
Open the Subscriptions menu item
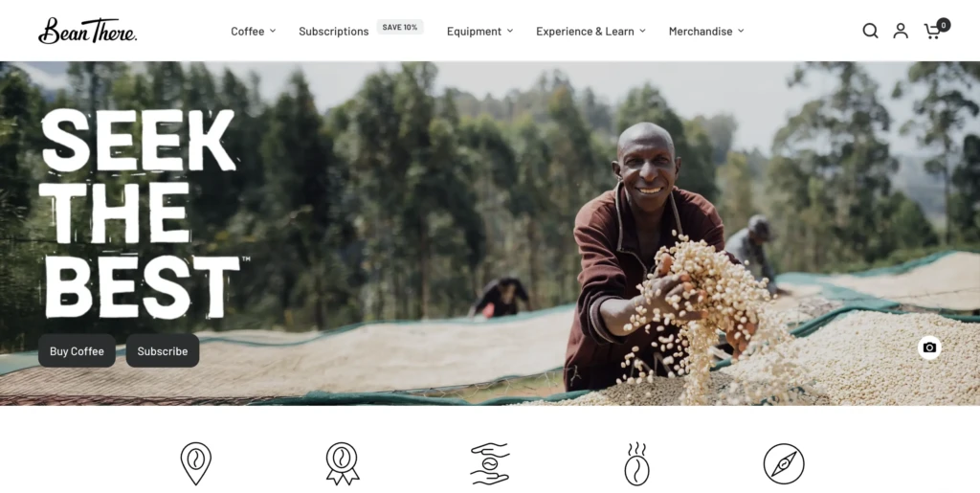(x=334, y=32)
